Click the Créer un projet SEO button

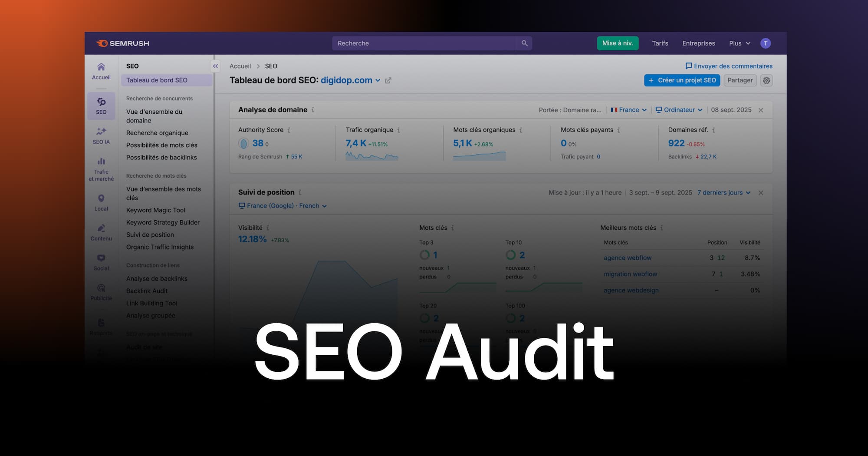click(x=681, y=80)
